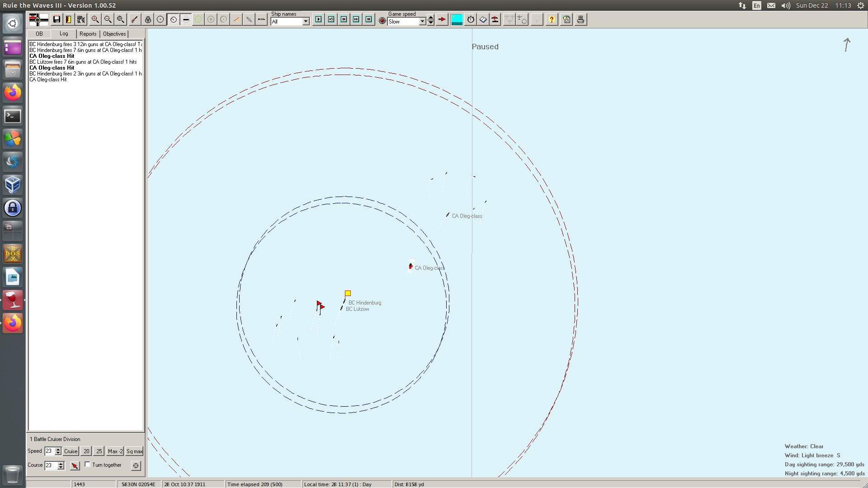The width and height of the screenshot is (868, 488).
Task: Click the greyed lightning bolt icon
Action: click(537, 19)
